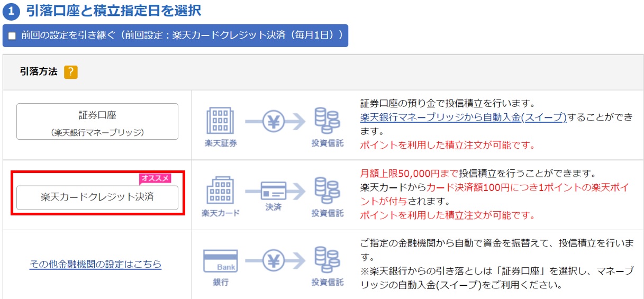Click yen arrow icon in 証券口座 row

pos(275,122)
